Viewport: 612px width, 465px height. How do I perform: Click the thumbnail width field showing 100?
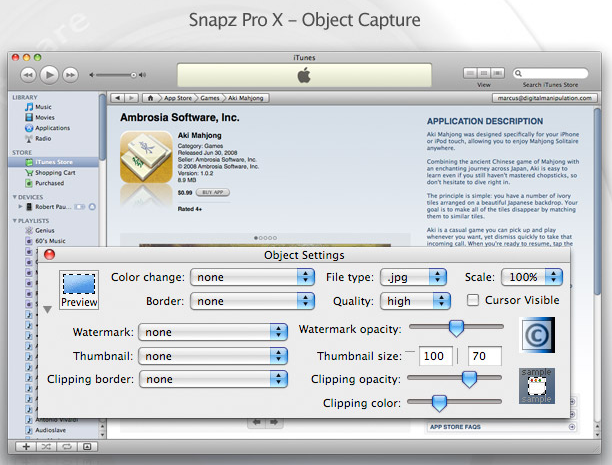pos(436,356)
